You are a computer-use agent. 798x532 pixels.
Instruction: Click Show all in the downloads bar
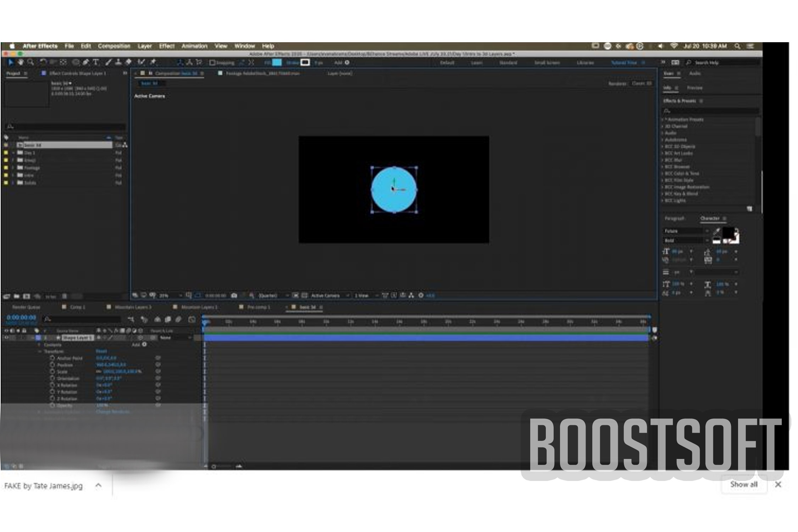coord(744,484)
